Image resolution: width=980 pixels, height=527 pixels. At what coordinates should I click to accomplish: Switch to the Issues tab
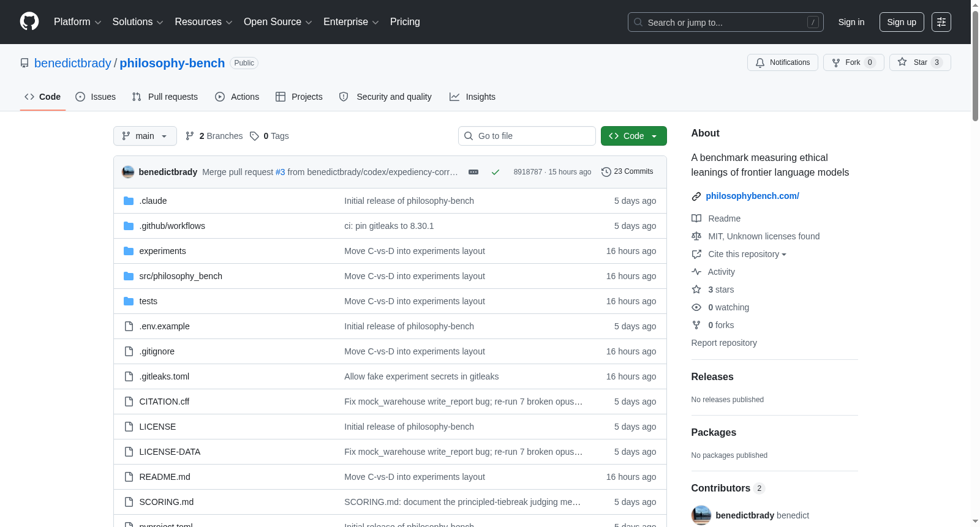click(x=96, y=97)
